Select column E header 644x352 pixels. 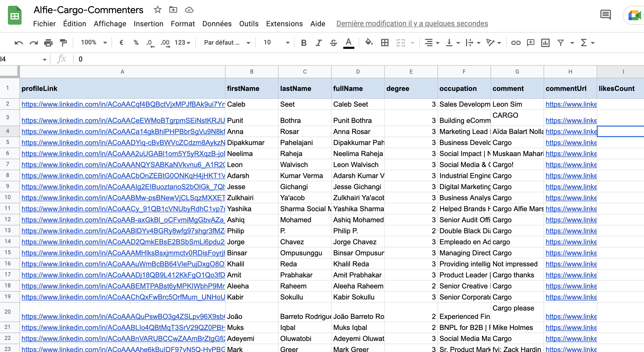[x=411, y=72]
